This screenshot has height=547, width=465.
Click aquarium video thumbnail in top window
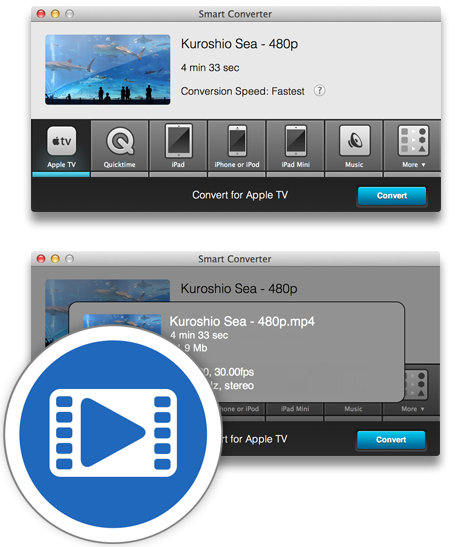107,69
